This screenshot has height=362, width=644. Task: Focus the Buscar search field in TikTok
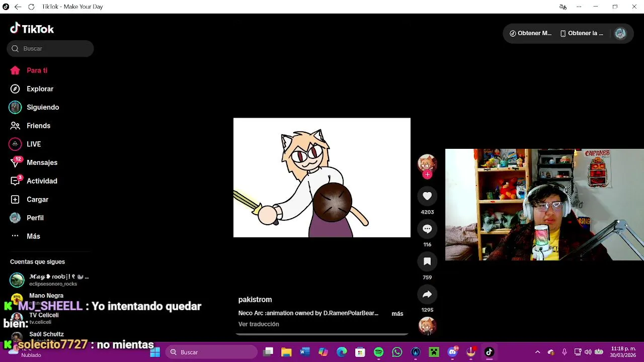pyautogui.click(x=50, y=48)
